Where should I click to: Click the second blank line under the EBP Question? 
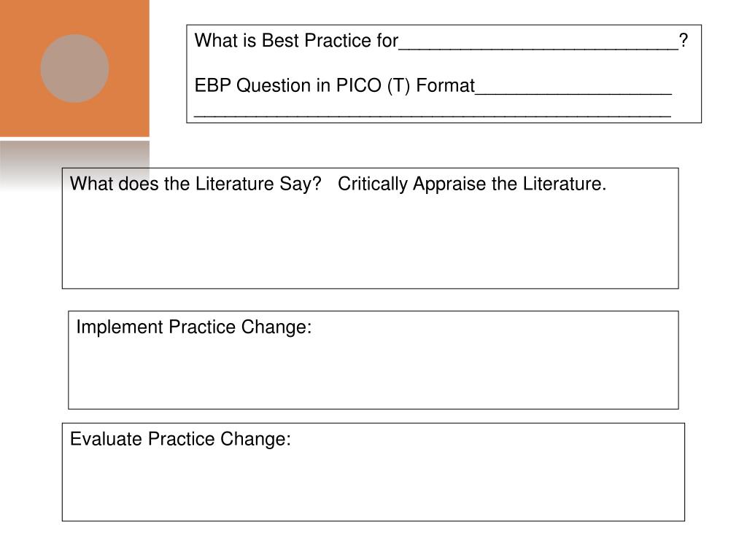(433, 114)
